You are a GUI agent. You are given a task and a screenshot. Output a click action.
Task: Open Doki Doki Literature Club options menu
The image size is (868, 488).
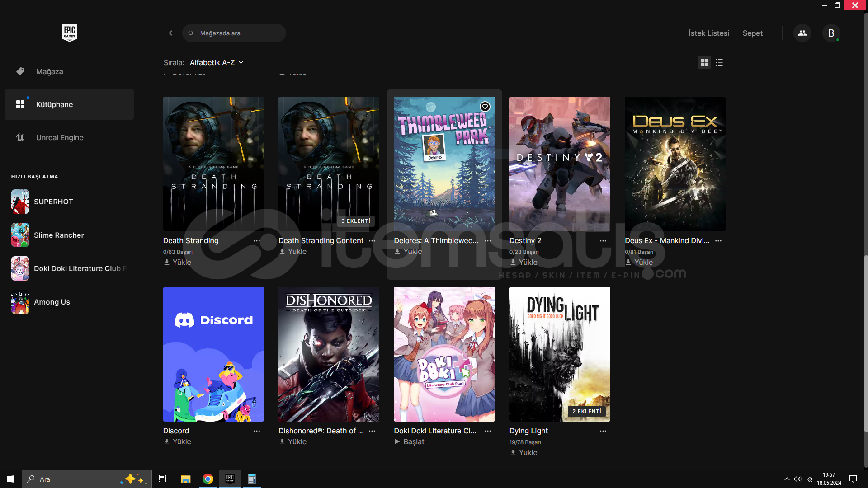point(488,431)
